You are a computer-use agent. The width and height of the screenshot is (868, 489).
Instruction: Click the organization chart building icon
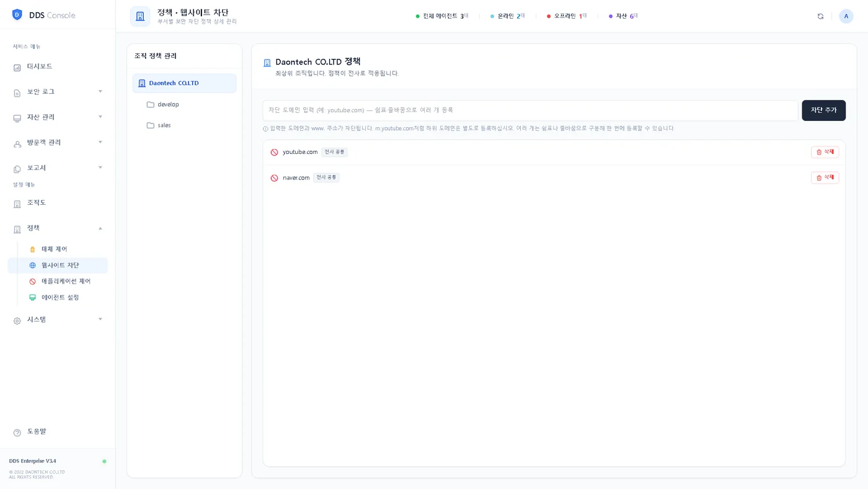17,204
